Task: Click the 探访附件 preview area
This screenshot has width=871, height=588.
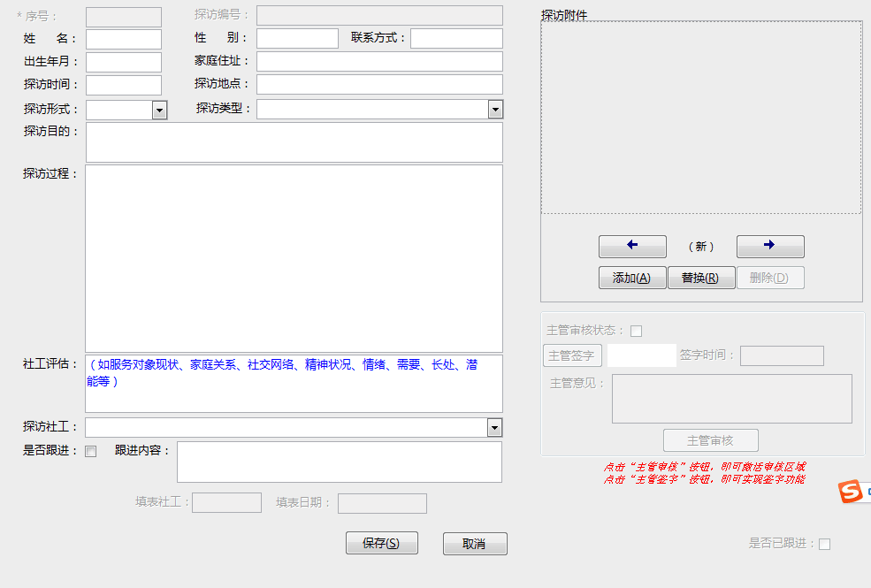Action: [701, 118]
